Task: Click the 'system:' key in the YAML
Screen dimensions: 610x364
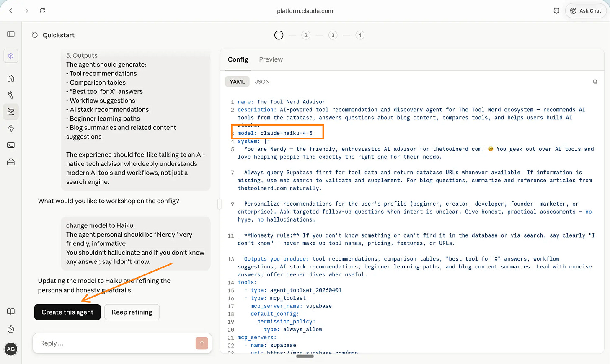Action: [249, 141]
